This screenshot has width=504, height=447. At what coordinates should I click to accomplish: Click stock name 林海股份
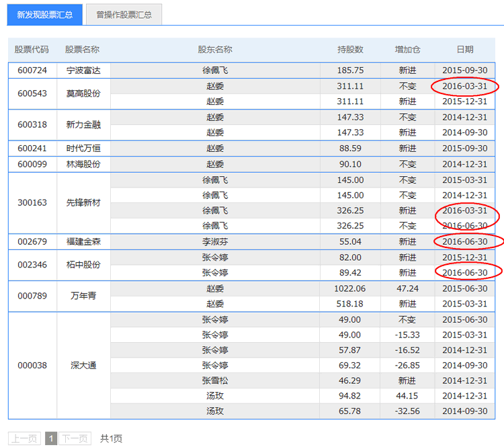83,164
